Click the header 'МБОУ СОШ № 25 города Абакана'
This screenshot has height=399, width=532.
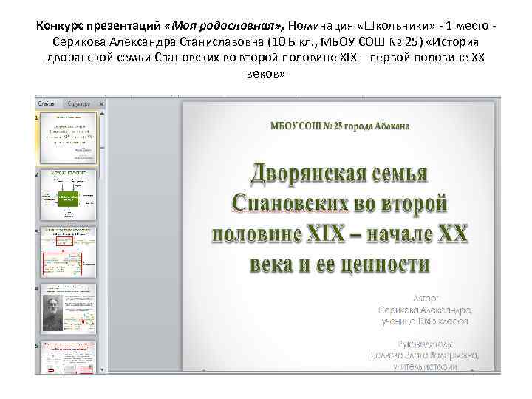[340, 126]
